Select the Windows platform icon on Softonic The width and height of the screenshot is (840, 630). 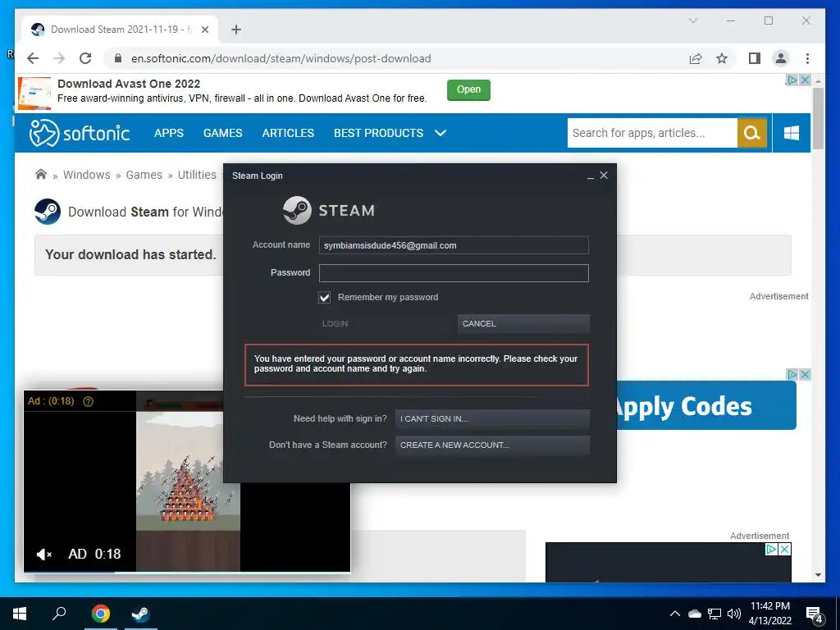pos(792,133)
